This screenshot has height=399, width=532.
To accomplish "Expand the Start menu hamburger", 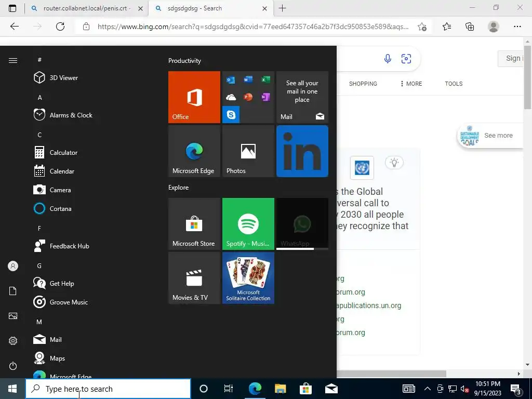I will [13, 60].
